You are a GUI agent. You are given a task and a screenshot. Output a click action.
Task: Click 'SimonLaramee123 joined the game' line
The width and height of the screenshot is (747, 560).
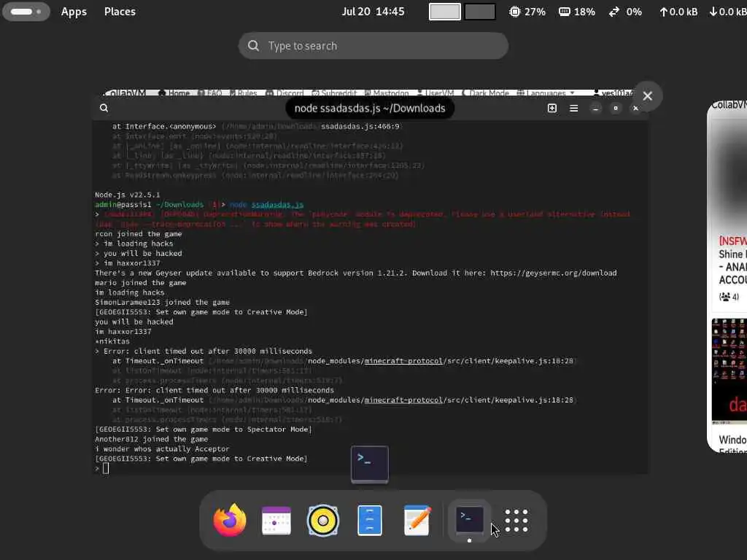click(162, 303)
